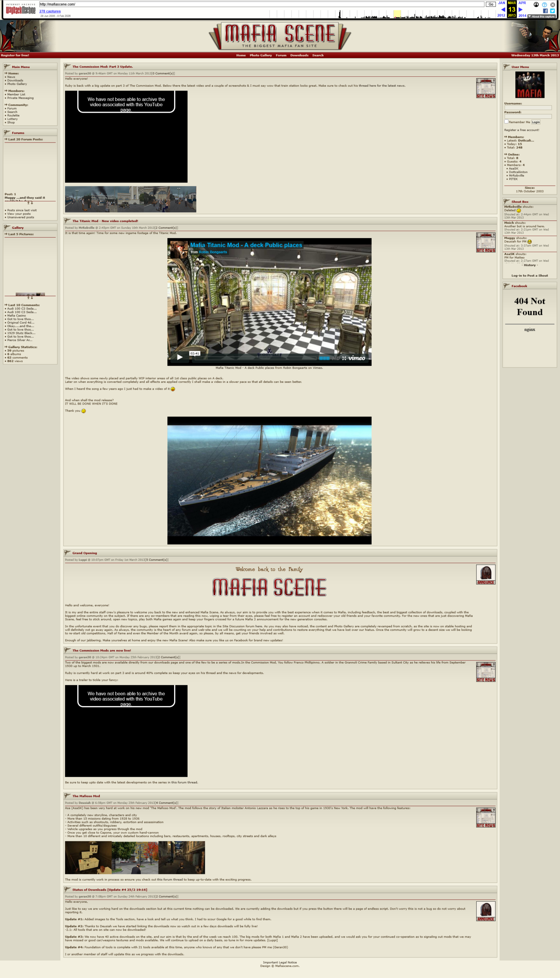Share capture on Facebook icon
Viewport: 560px width, 978px height.
tap(545, 11)
